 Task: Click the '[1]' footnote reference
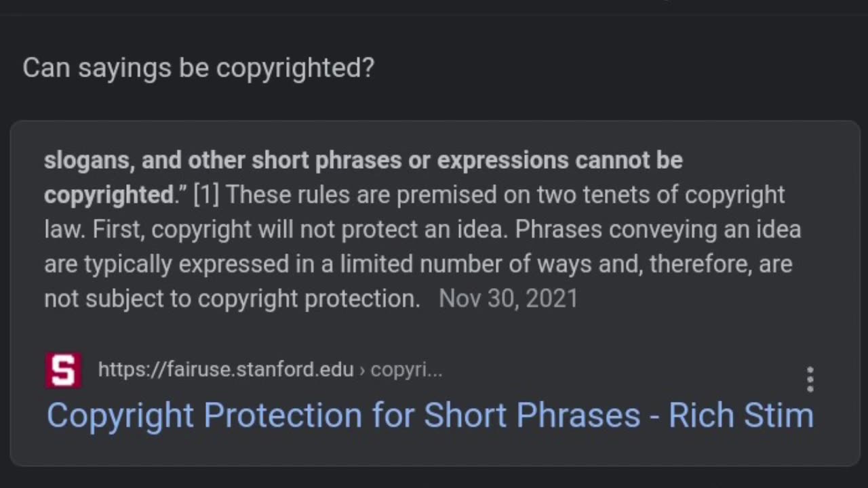pos(205,195)
